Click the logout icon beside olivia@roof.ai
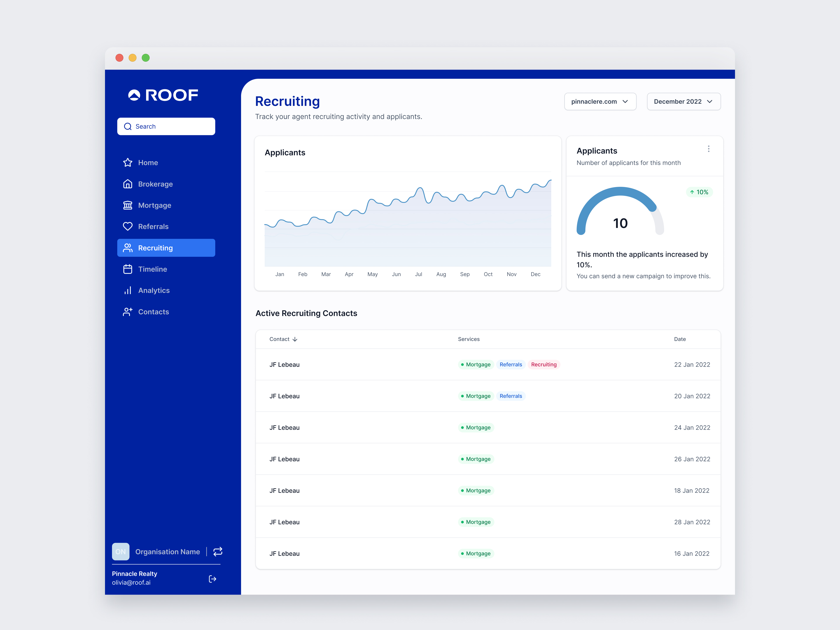 point(213,579)
